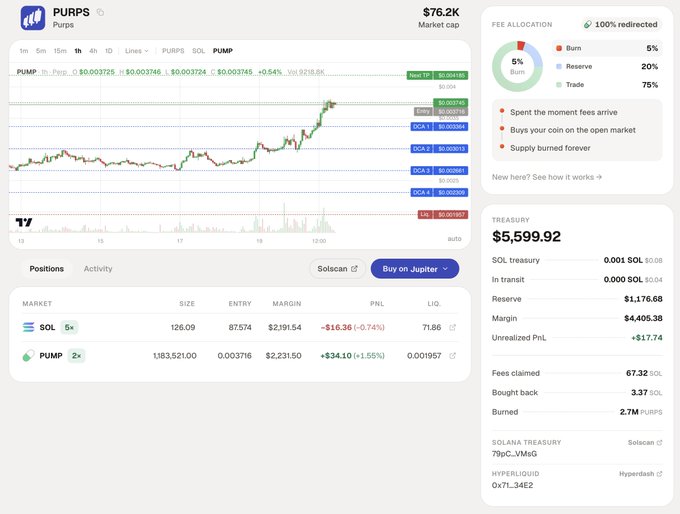Image resolution: width=680 pixels, height=514 pixels.
Task: Click the SOL market logo icon
Action: point(28,327)
